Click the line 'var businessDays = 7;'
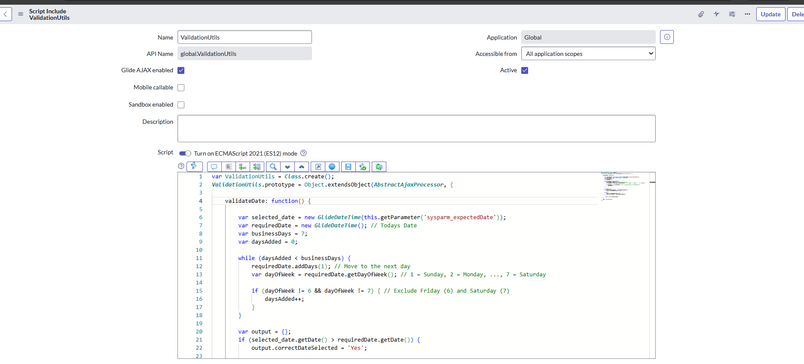 point(273,234)
